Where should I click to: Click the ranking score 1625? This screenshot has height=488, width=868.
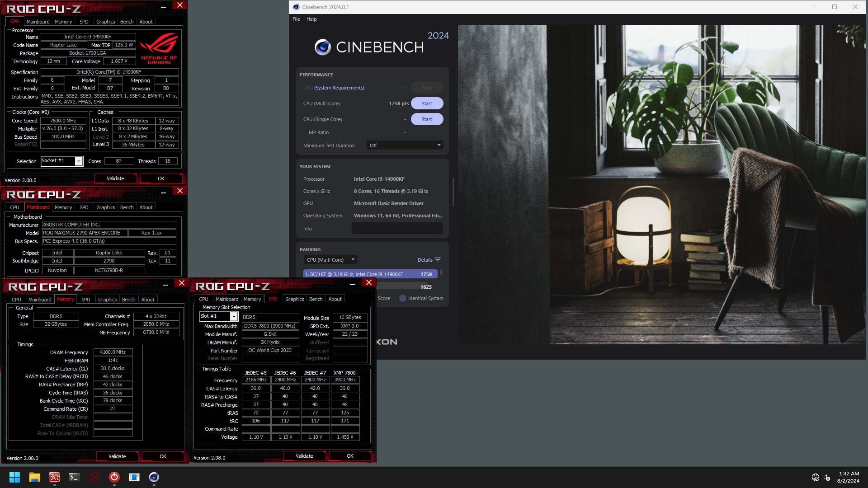tap(426, 287)
